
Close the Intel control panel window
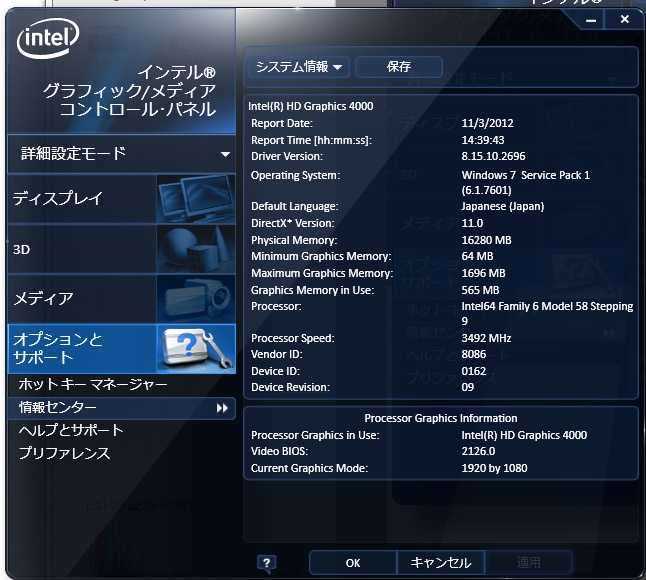(x=625, y=19)
